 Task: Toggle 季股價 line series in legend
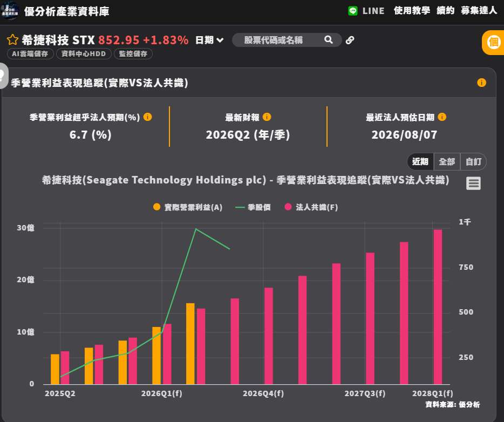pyautogui.click(x=253, y=207)
